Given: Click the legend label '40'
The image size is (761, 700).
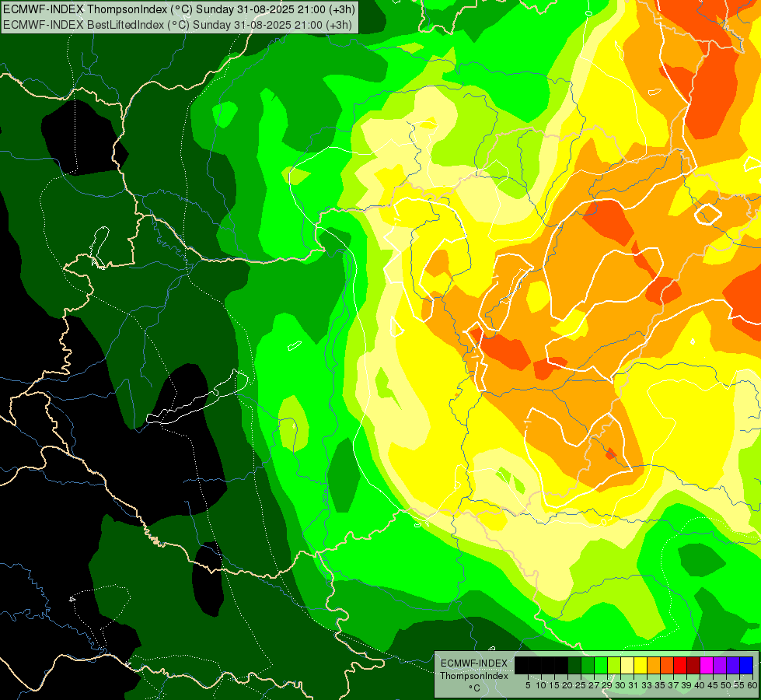Looking at the screenshot, I should (700, 685).
